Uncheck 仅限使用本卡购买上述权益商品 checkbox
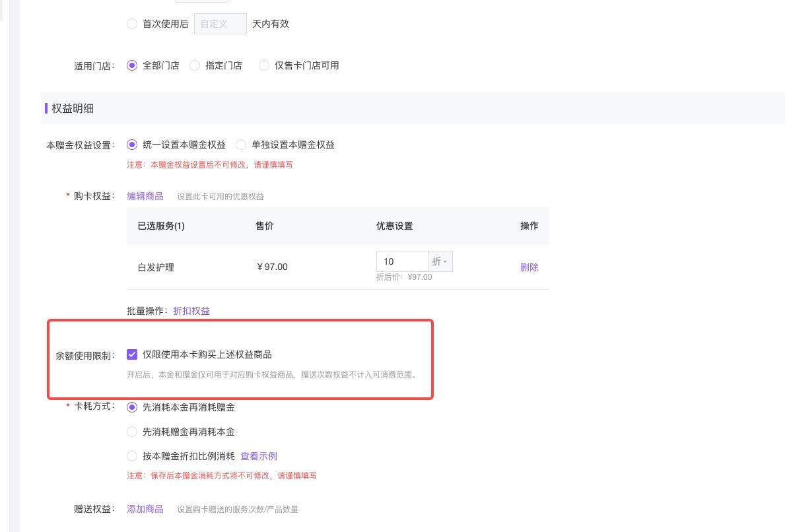The height and width of the screenshot is (532, 785). pos(132,354)
